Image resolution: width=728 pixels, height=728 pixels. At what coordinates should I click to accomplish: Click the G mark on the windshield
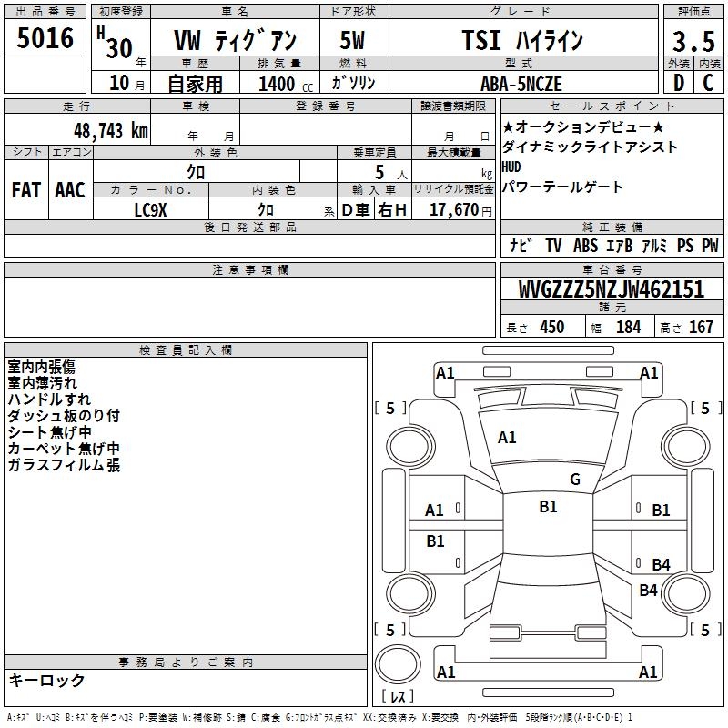coord(575,480)
